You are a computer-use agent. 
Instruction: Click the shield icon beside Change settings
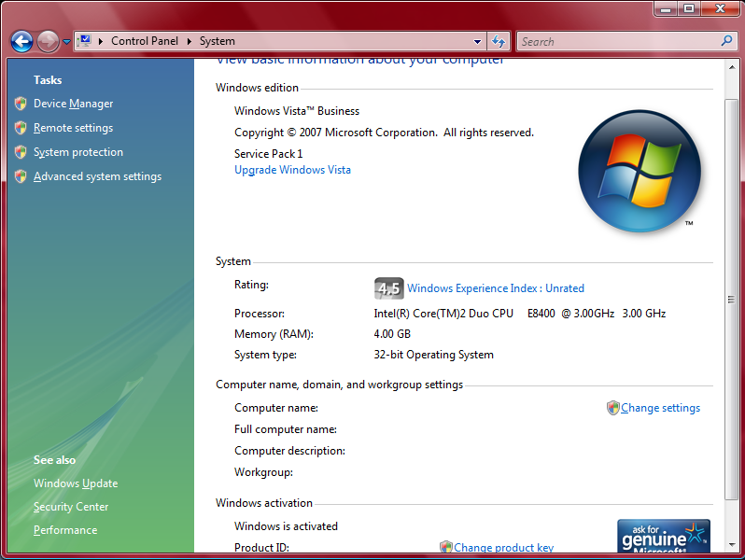point(613,408)
